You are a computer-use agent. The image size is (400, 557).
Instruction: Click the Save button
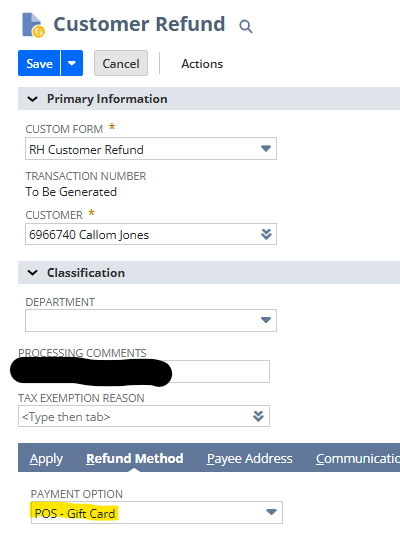click(x=39, y=63)
